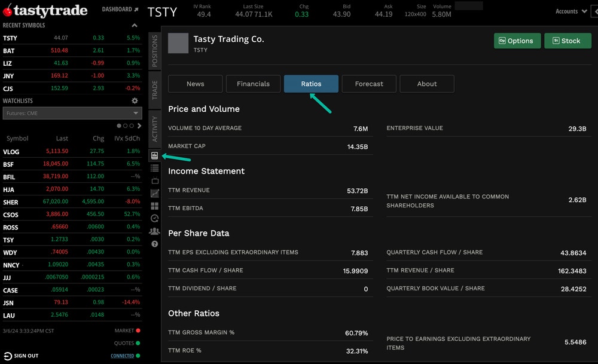Open the charting icon in the sidebar
This screenshot has height=364, width=598.
(x=154, y=193)
